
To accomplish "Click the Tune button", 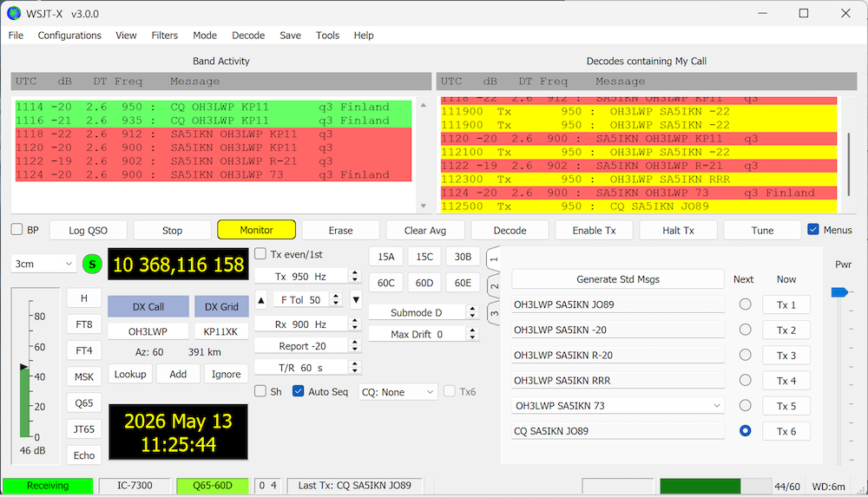I will point(762,230).
